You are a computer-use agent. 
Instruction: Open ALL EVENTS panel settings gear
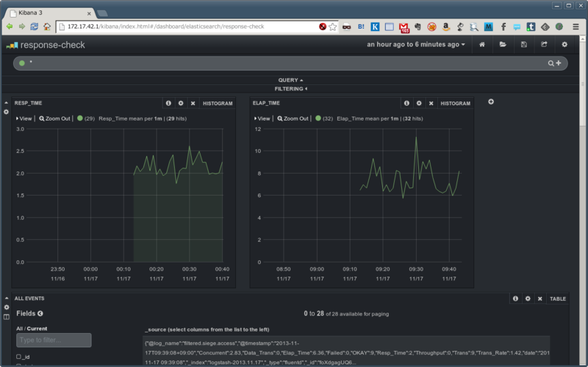tap(528, 299)
